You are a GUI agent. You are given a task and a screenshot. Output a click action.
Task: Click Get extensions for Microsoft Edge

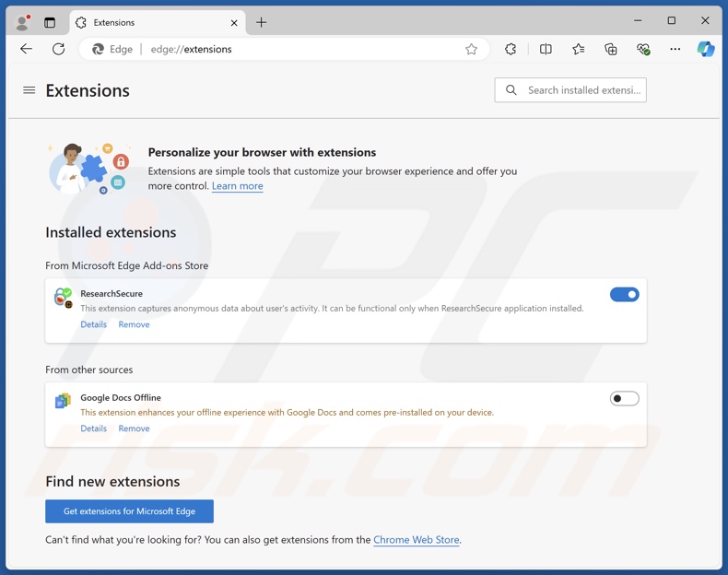pyautogui.click(x=130, y=510)
